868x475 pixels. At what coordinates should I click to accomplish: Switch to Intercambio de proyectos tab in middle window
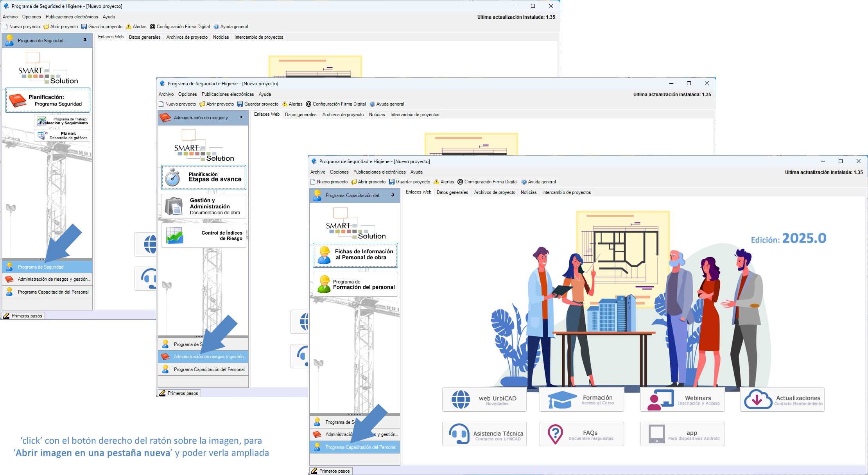pos(415,115)
